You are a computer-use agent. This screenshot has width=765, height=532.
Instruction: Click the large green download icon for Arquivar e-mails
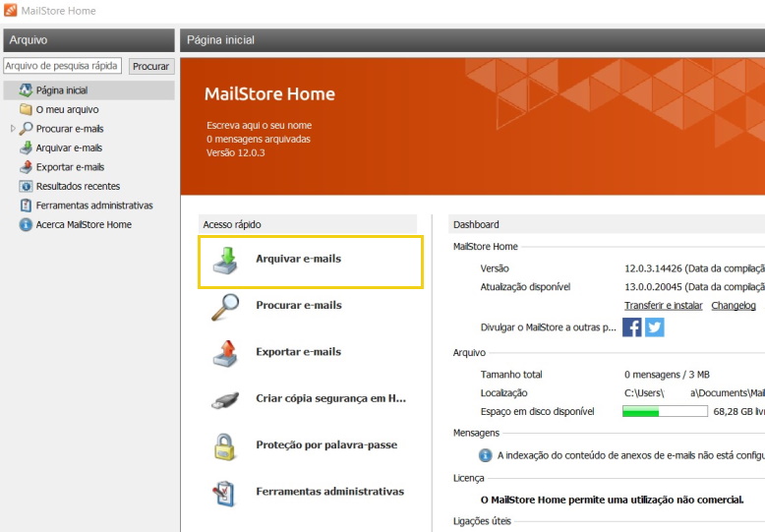click(x=225, y=260)
